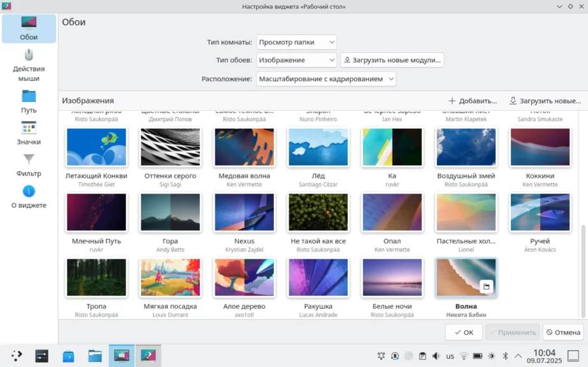Click the open-folder icon on Волна wallpaper

[487, 287]
